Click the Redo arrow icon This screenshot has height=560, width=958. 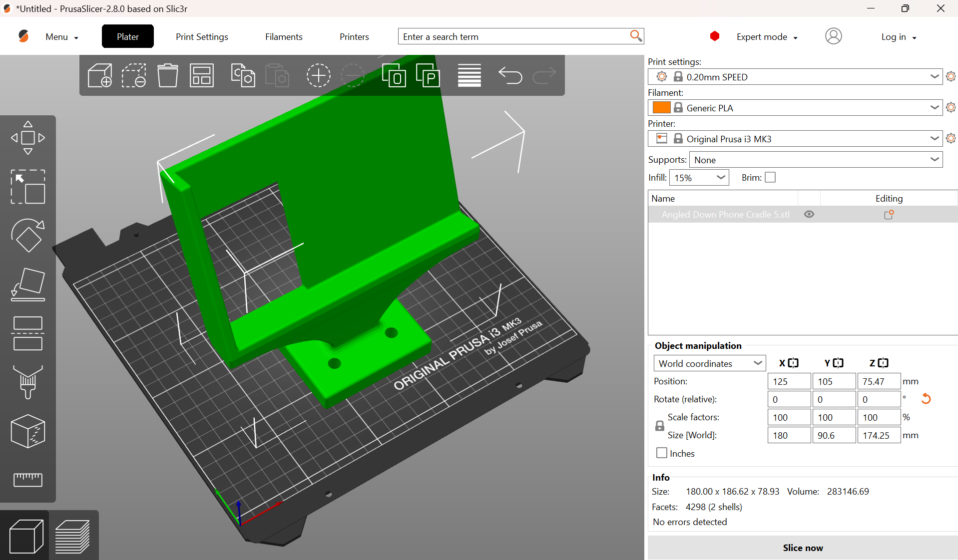tap(544, 75)
